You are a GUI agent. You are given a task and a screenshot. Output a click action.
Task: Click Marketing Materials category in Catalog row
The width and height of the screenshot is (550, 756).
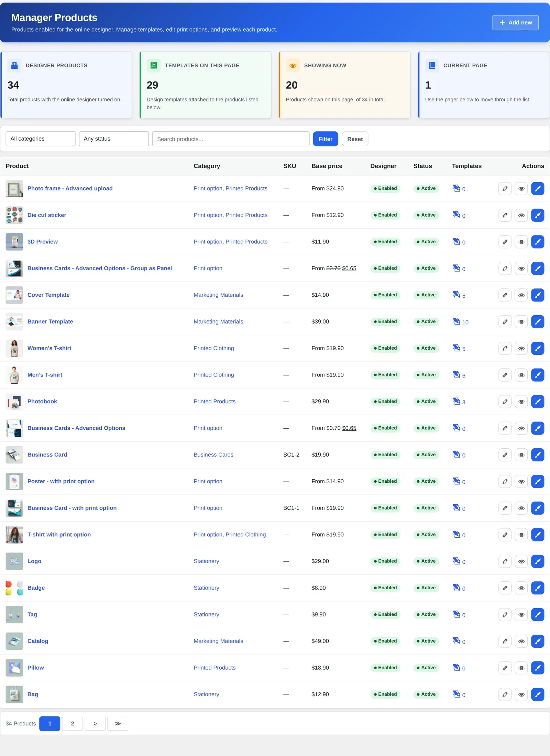pyautogui.click(x=218, y=641)
